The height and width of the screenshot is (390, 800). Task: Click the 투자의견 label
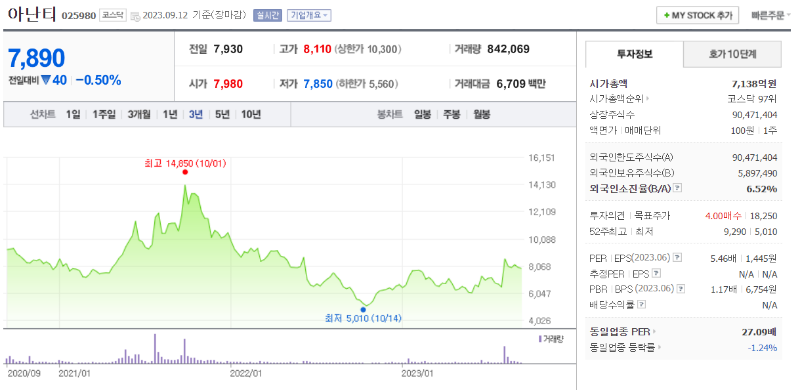tap(607, 216)
